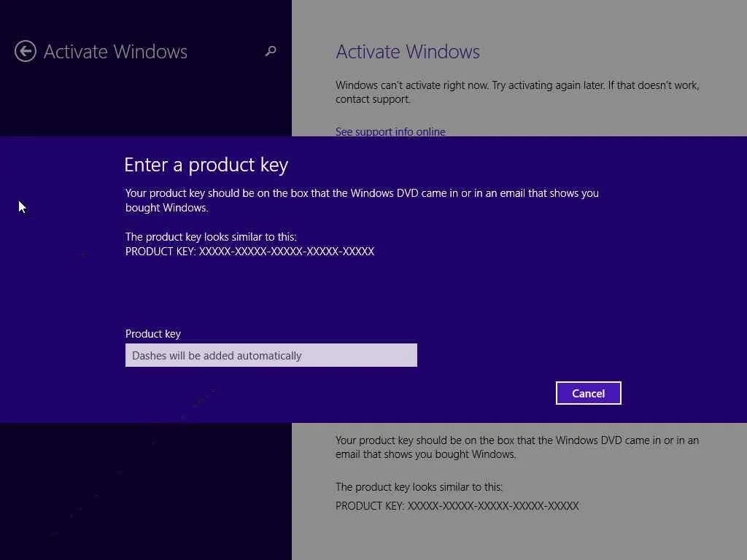Open the search magnifier icon in sidebar
Viewport: 747px width, 560px height.
tap(271, 51)
